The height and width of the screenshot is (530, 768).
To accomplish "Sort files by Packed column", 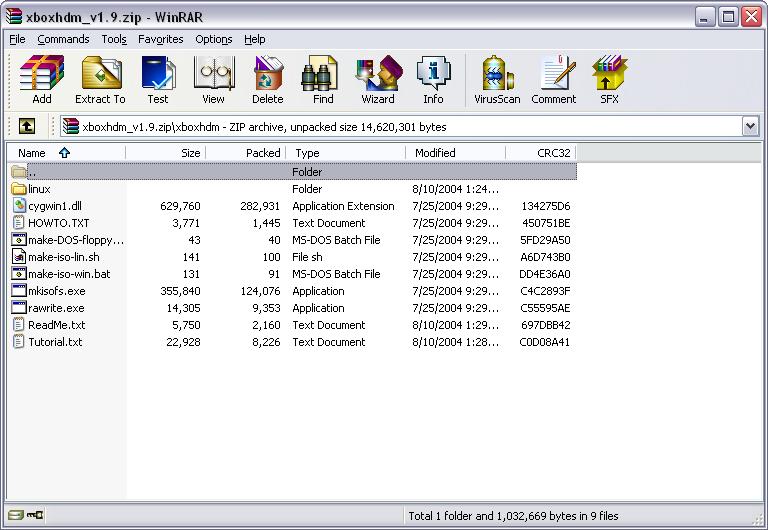I will (245, 153).
